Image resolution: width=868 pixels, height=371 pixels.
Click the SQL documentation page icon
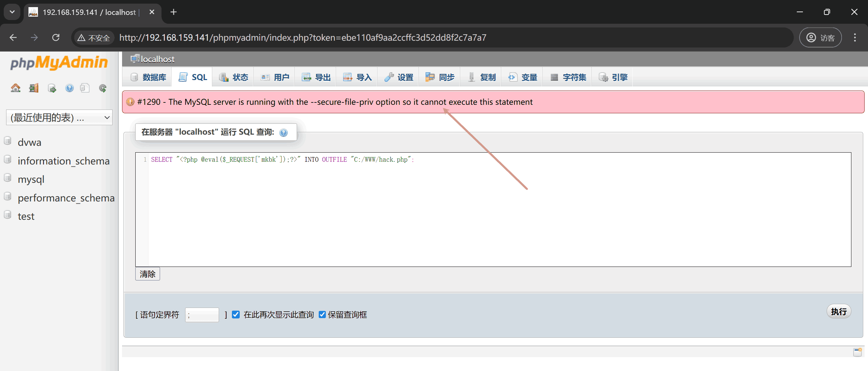[x=85, y=88]
